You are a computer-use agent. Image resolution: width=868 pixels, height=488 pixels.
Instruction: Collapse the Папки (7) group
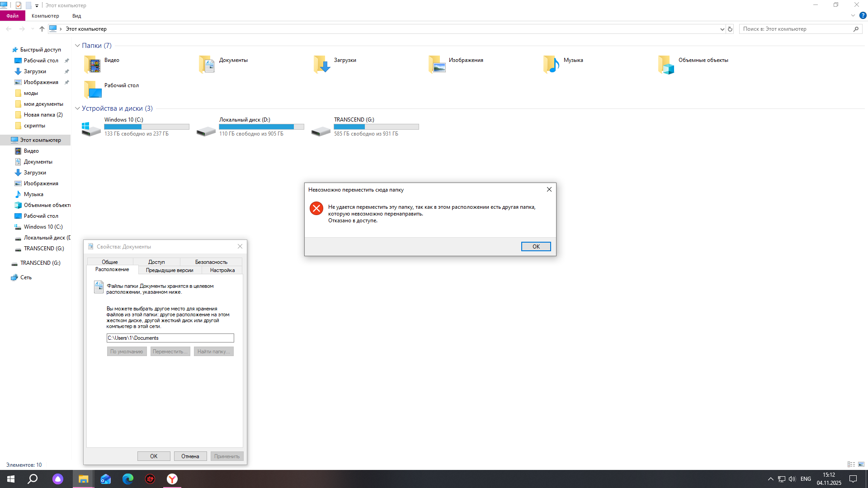pyautogui.click(x=78, y=46)
